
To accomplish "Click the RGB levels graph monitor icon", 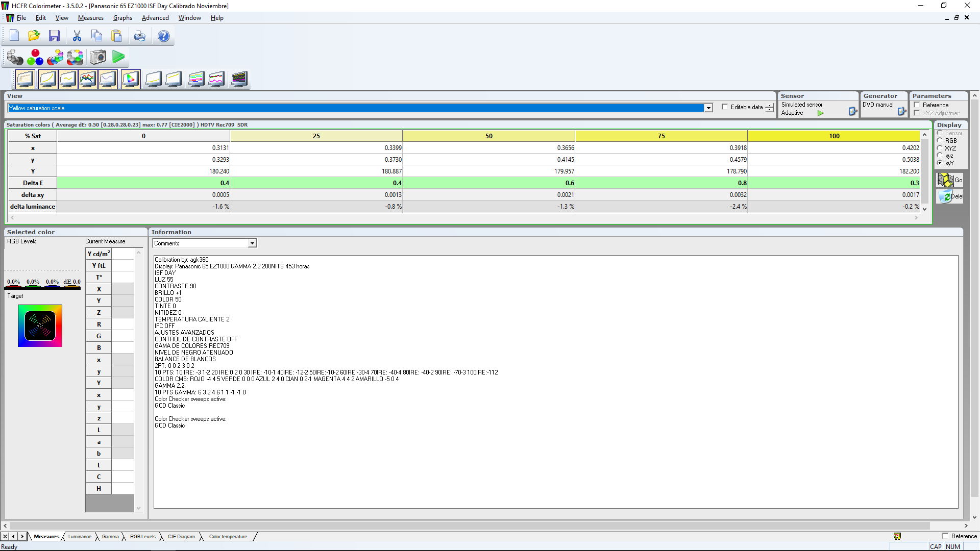I will pyautogui.click(x=87, y=79).
